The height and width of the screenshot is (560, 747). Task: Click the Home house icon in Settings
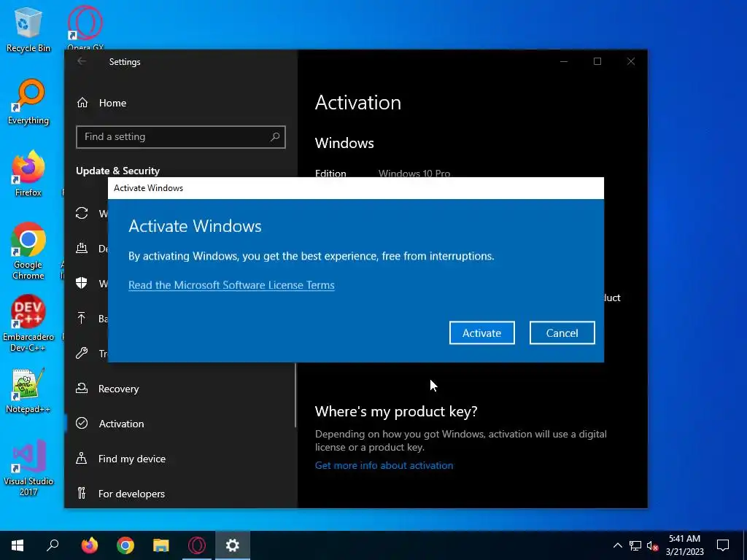(x=82, y=102)
